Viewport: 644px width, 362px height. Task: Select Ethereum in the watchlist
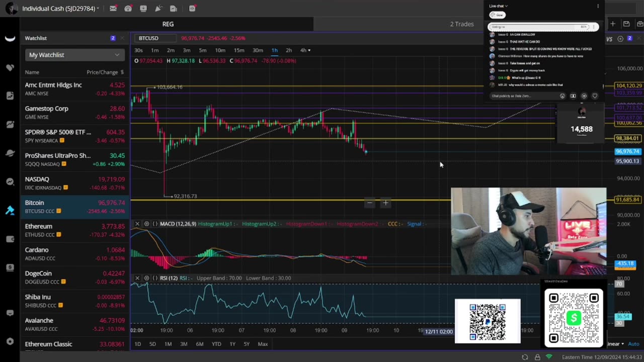point(74,230)
